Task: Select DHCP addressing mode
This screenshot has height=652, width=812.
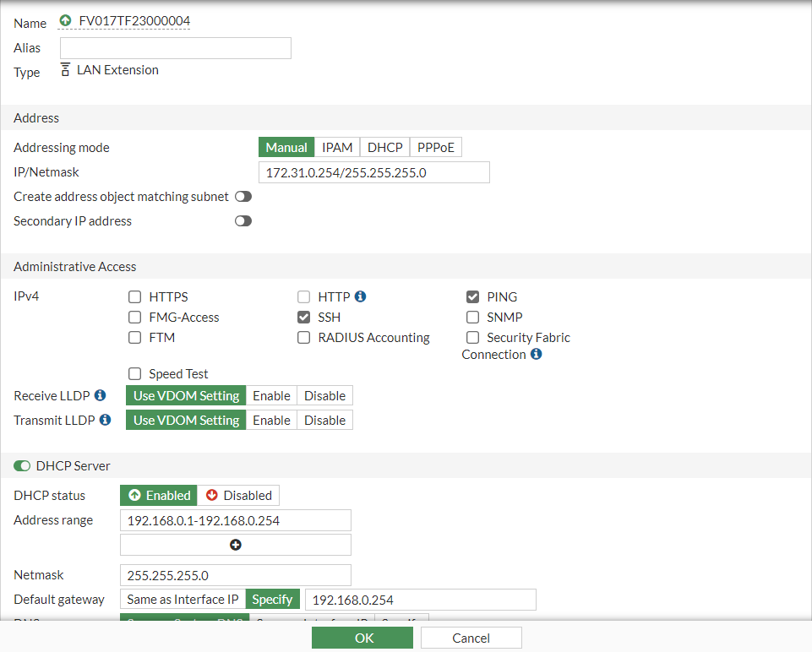Action: [x=384, y=148]
